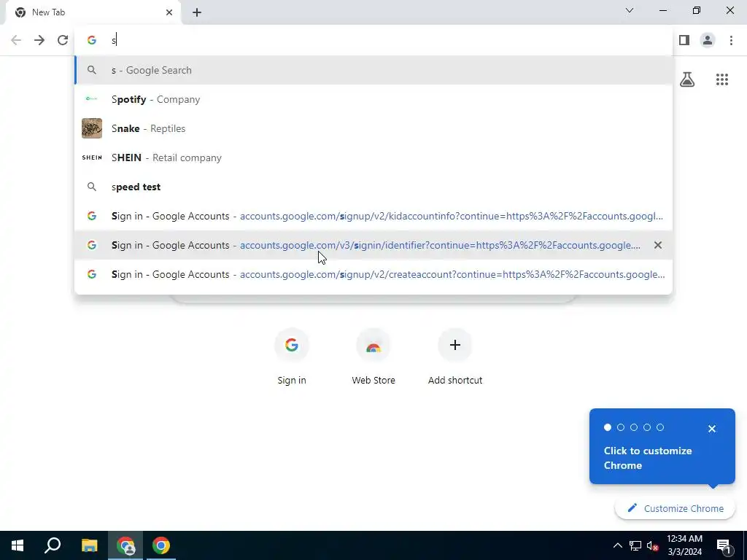Select the SHEIN retail company suggestion

coord(373,157)
